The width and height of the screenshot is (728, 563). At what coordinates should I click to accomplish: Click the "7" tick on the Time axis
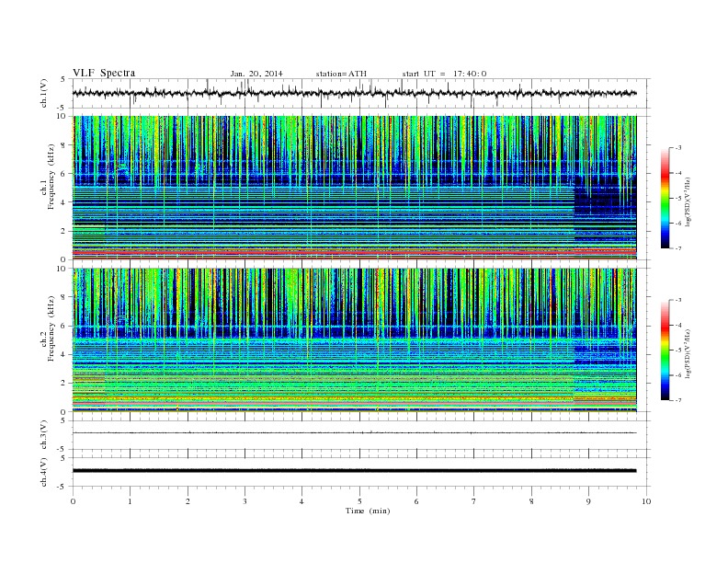click(474, 501)
